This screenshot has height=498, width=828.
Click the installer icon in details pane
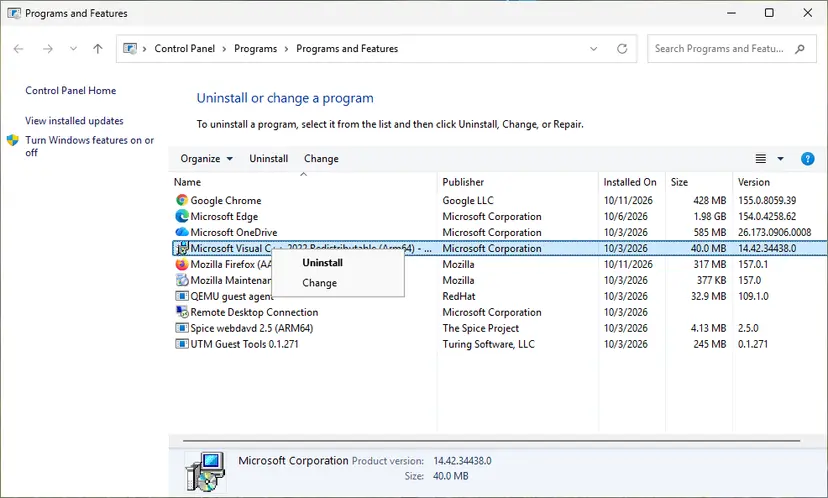(x=205, y=471)
